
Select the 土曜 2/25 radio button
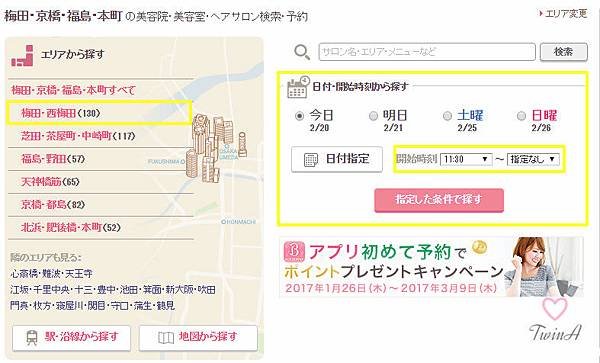point(447,116)
